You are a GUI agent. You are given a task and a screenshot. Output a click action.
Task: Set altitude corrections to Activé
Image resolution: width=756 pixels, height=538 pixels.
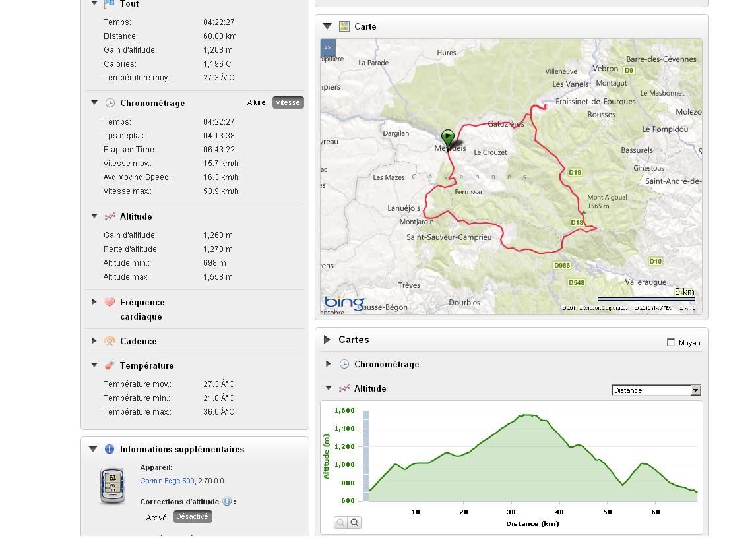coord(156,517)
